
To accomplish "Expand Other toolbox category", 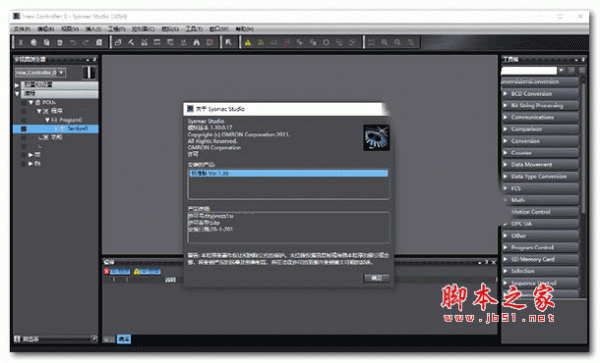I will (x=540, y=236).
